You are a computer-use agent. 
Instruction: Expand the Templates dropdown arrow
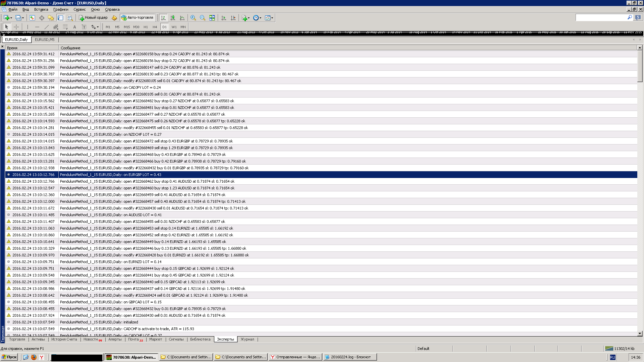(x=272, y=18)
